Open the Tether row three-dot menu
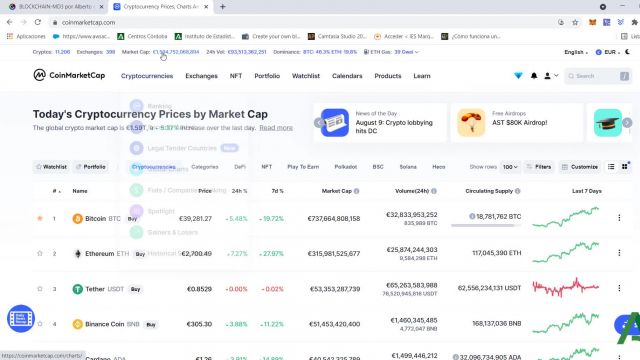 (619, 288)
